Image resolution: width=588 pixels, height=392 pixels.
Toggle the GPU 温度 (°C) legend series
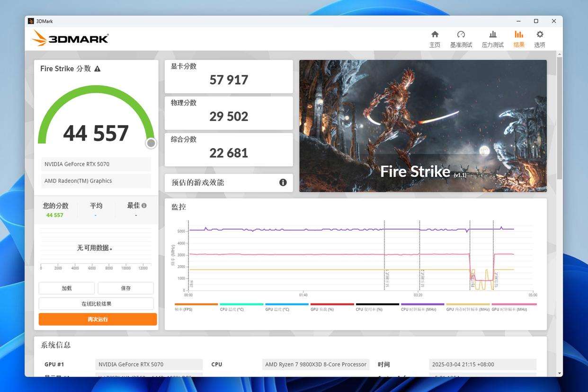287,307
